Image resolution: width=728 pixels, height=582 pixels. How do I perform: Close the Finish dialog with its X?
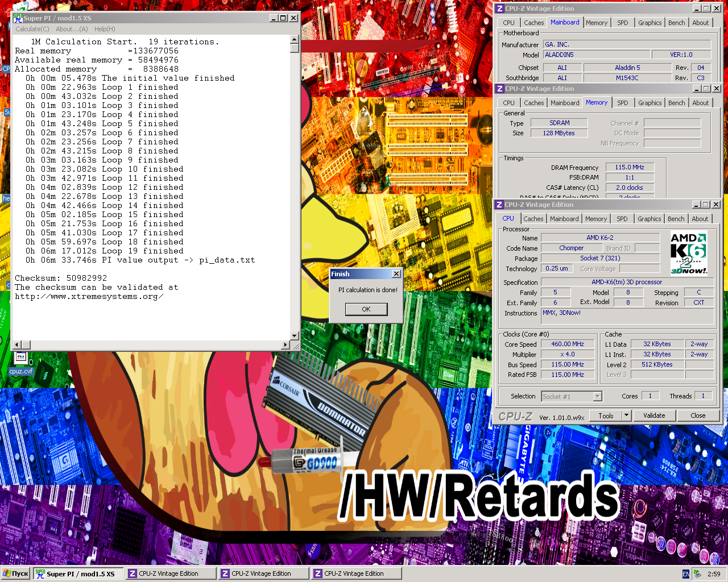point(396,274)
